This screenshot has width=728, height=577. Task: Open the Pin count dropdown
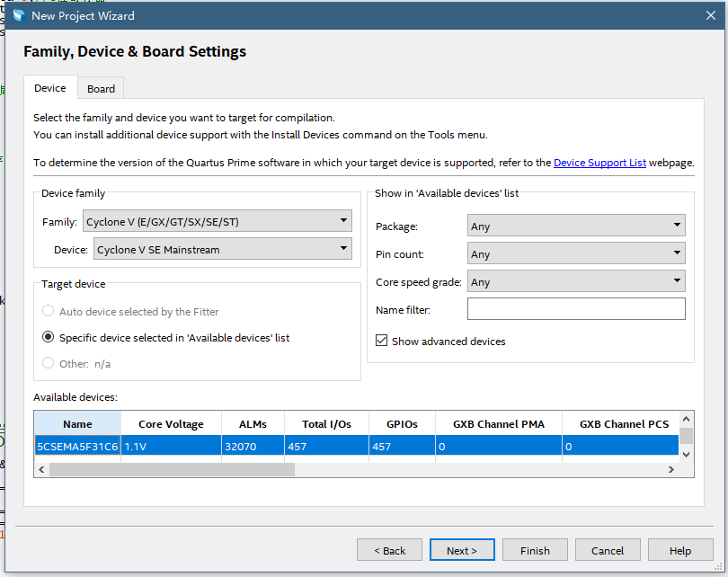pyautogui.click(x=576, y=254)
